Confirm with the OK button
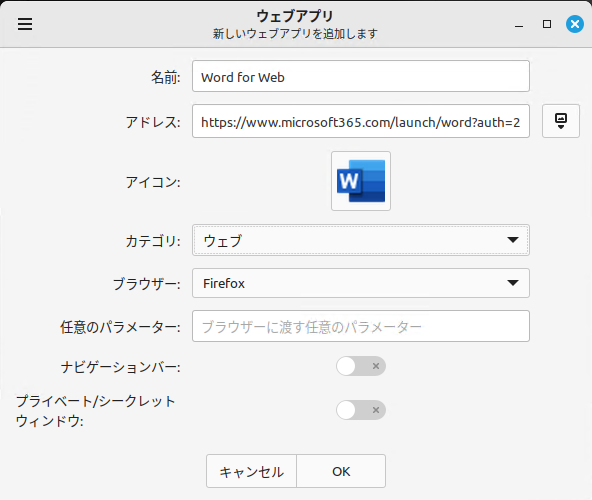The width and height of the screenshot is (592, 500). pyautogui.click(x=341, y=471)
